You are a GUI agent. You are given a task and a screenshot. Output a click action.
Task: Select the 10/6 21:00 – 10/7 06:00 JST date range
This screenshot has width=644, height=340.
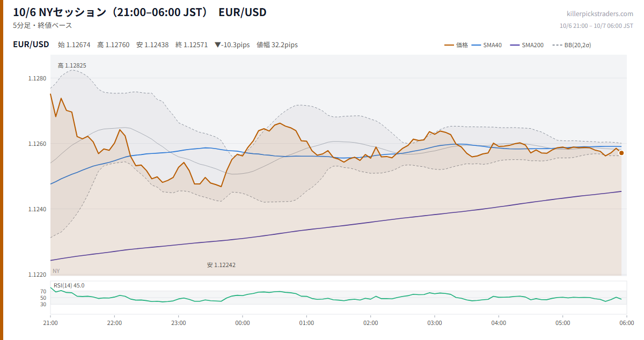click(x=596, y=26)
